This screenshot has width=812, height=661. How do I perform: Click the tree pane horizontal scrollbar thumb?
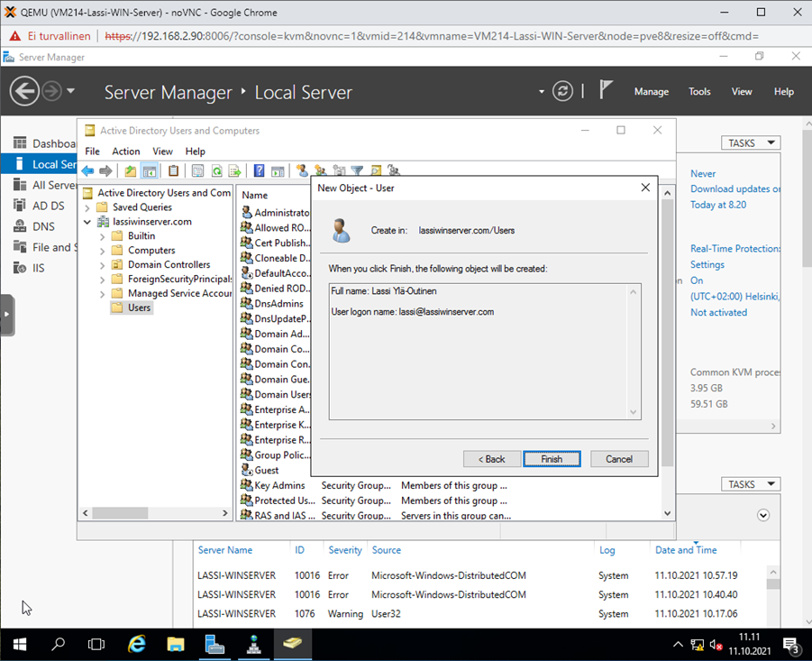(120, 513)
